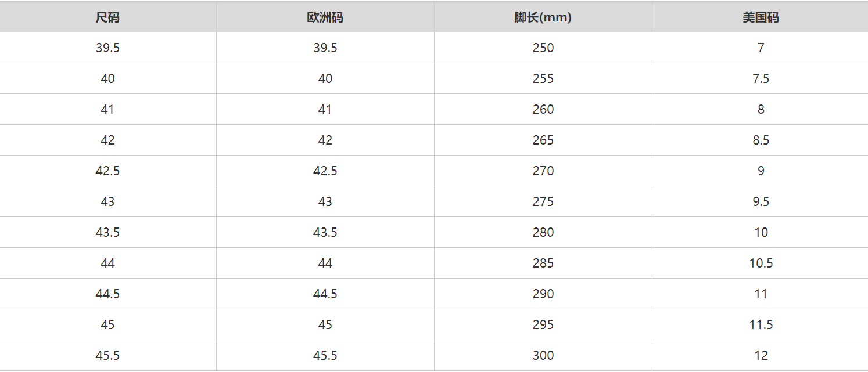This screenshot has width=868, height=372.
Task: Select the US size 12 cell
Action: (761, 355)
